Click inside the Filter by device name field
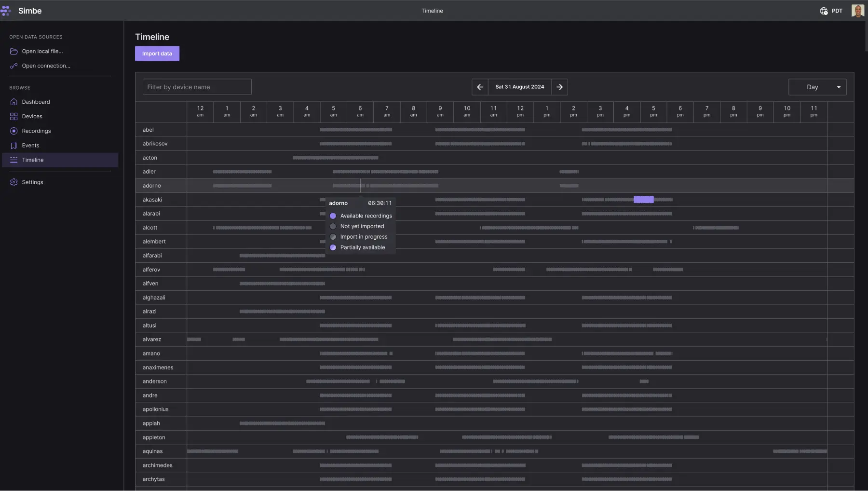Viewport: 868px width, 491px height. point(197,87)
